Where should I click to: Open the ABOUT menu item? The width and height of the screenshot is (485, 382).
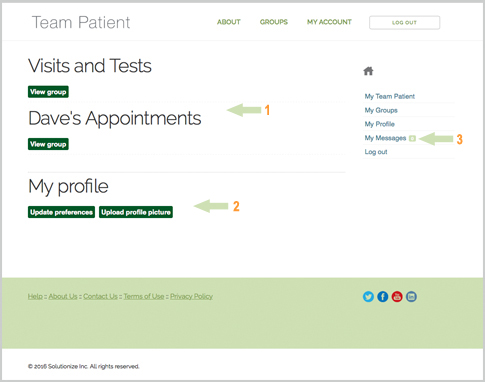(229, 22)
